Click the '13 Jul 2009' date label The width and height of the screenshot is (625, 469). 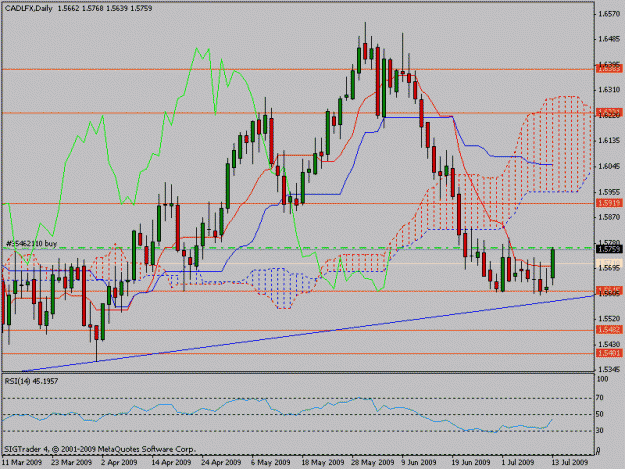point(568,462)
